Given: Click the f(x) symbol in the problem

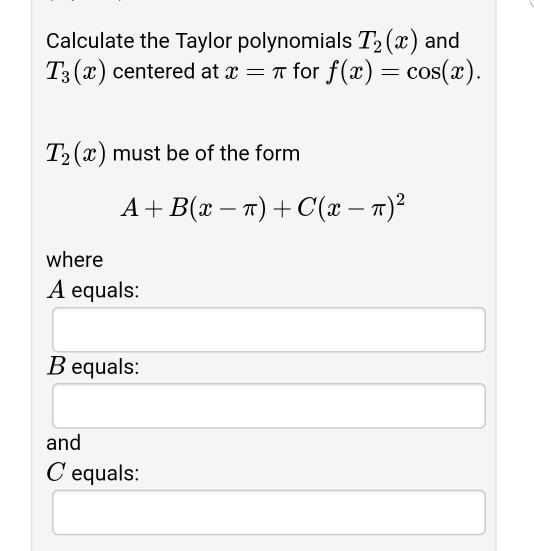Looking at the screenshot, I should tap(349, 72).
